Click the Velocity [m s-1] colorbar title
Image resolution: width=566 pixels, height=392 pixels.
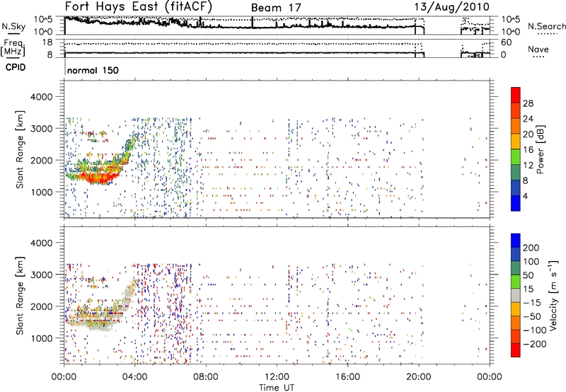coord(553,295)
